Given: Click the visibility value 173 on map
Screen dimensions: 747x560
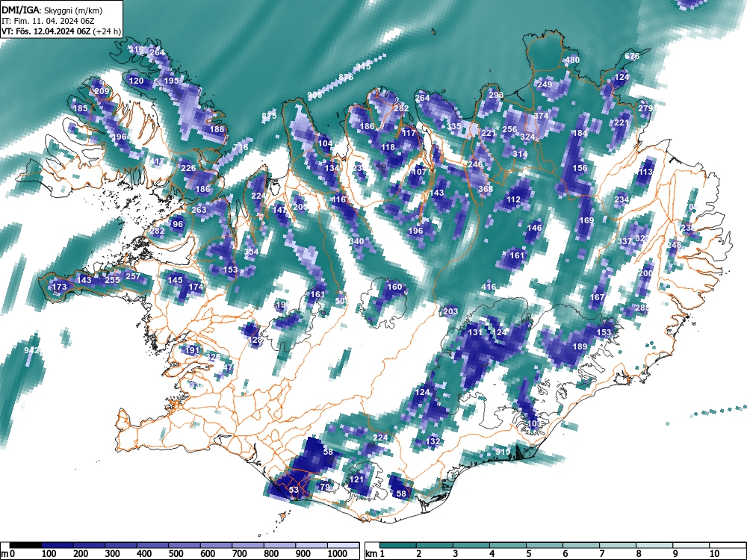Looking at the screenshot, I should [59, 287].
